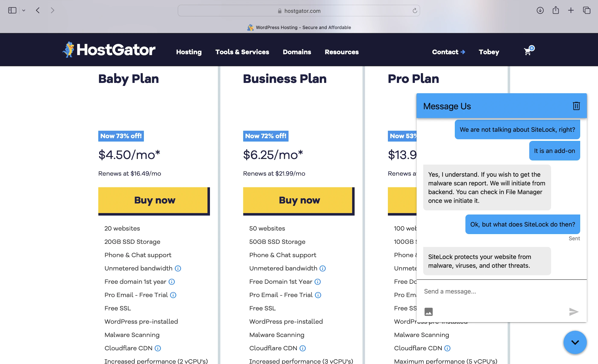Delete the chat using trash icon

tap(576, 106)
